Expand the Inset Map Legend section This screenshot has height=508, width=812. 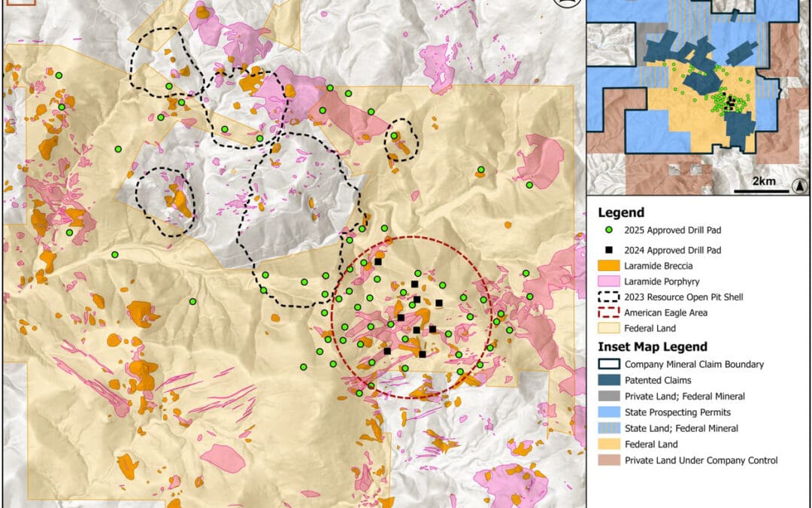click(651, 346)
